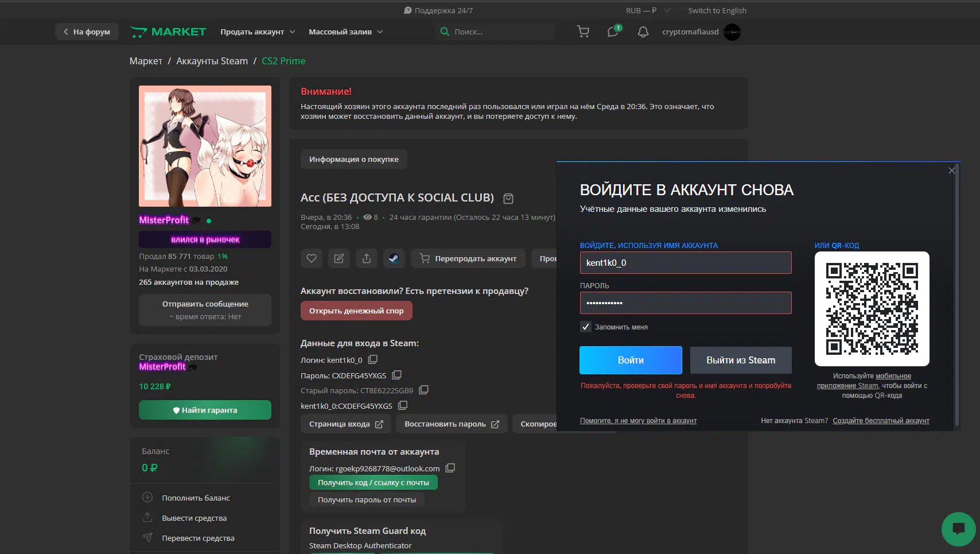Open the CS2 Prime breadcrumb
The image size is (980, 554).
tap(283, 61)
